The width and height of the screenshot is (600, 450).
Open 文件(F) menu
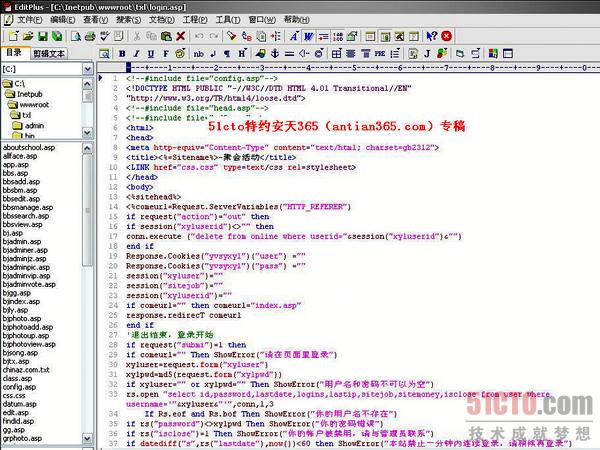coord(29,19)
